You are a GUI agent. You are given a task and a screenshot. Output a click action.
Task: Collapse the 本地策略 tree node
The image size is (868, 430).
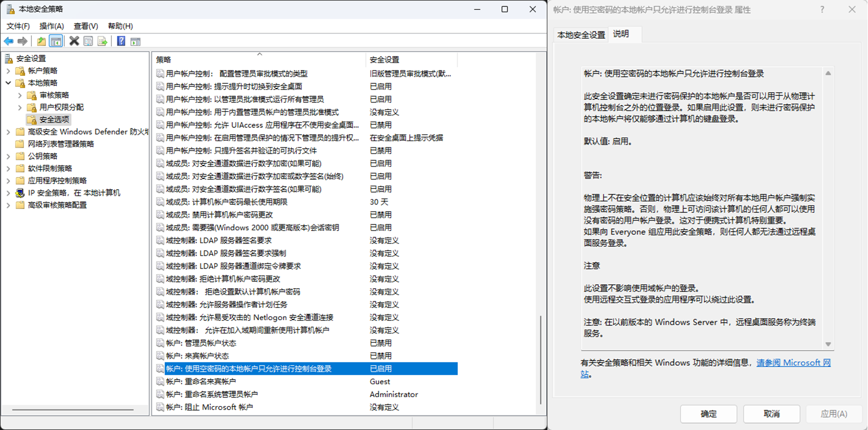click(x=9, y=83)
